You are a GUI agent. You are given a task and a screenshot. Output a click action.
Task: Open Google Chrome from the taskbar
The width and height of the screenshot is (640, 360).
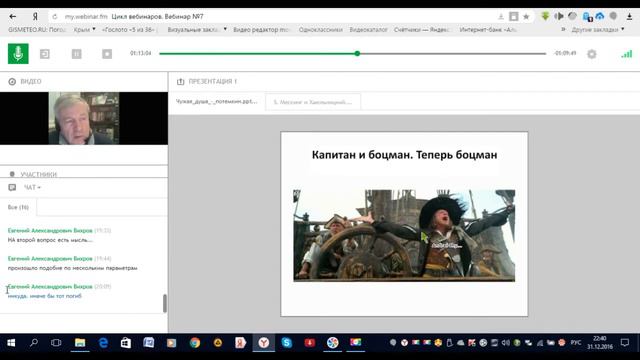click(195, 343)
